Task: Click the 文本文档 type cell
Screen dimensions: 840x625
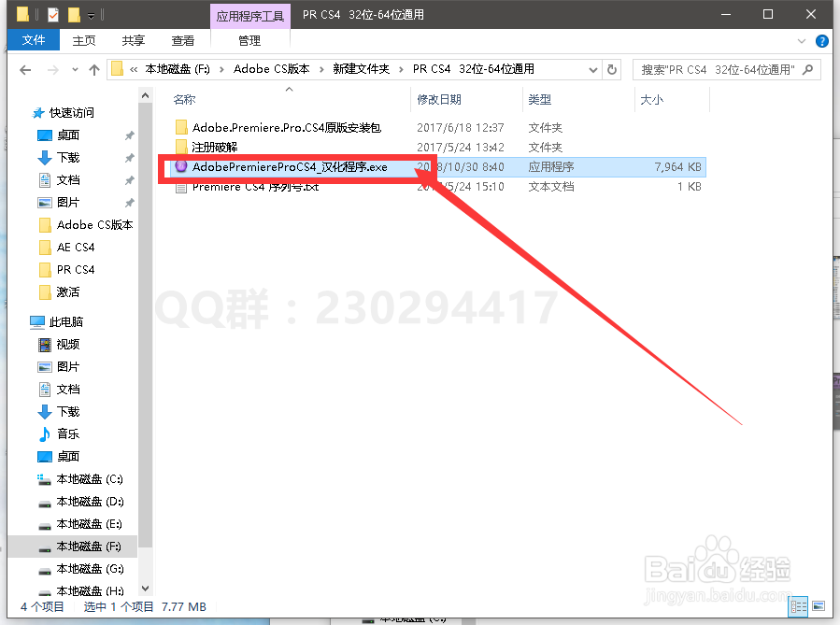Action: (x=551, y=187)
